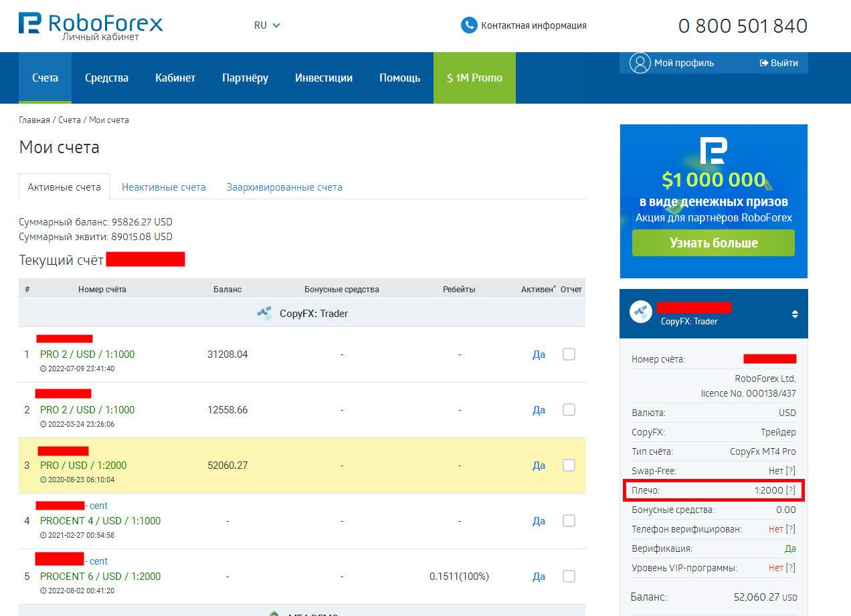
Task: Expand the account selector arrows in the sidebar
Action: [x=795, y=314]
